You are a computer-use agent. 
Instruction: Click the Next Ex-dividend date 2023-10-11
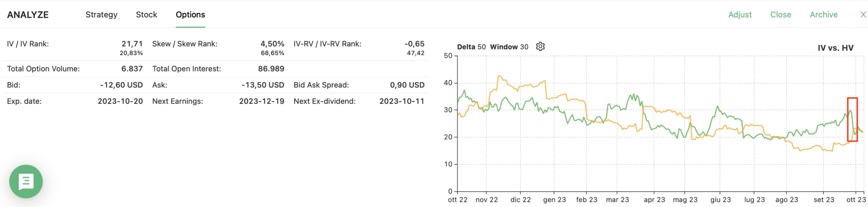coord(402,101)
